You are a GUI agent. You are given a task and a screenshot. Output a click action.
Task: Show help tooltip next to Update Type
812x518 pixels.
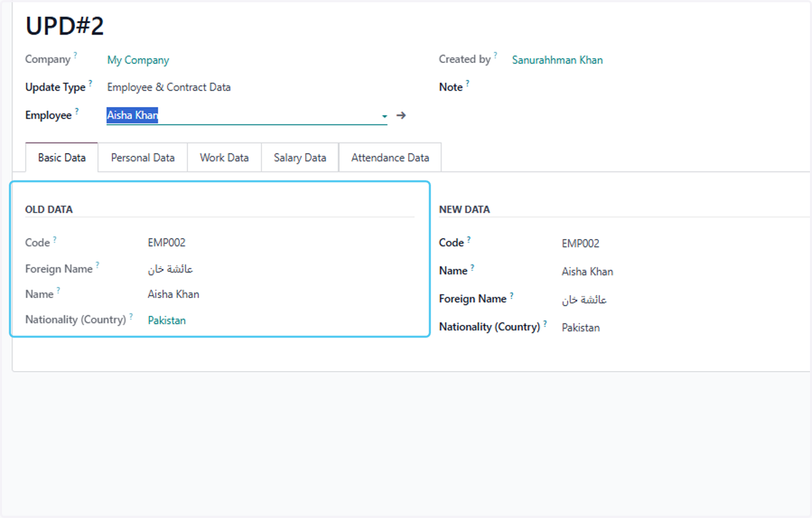tap(90, 83)
